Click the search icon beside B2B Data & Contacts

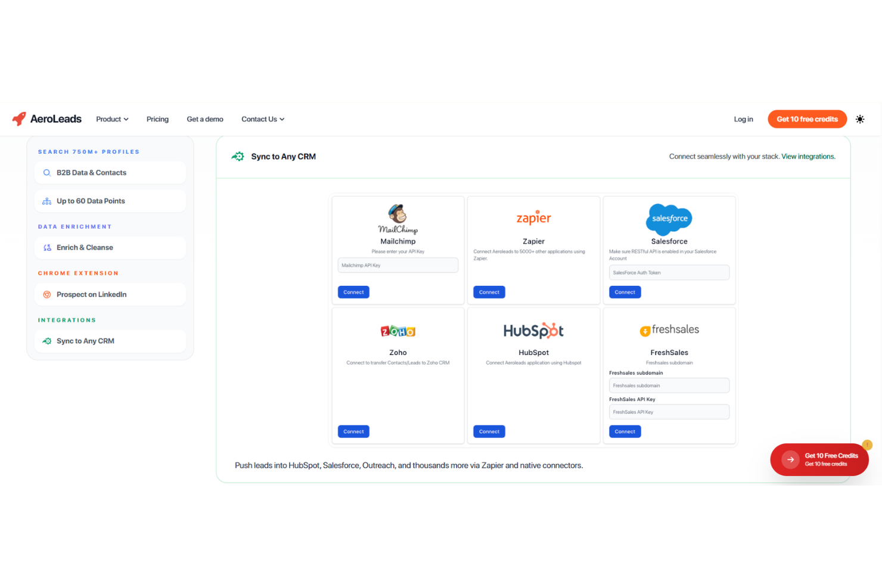point(47,173)
